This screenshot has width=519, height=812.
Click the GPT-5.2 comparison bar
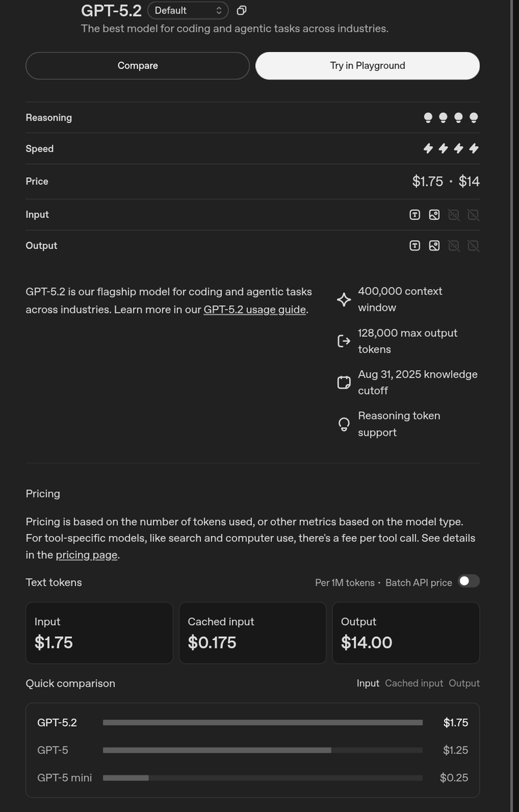pyautogui.click(x=263, y=723)
